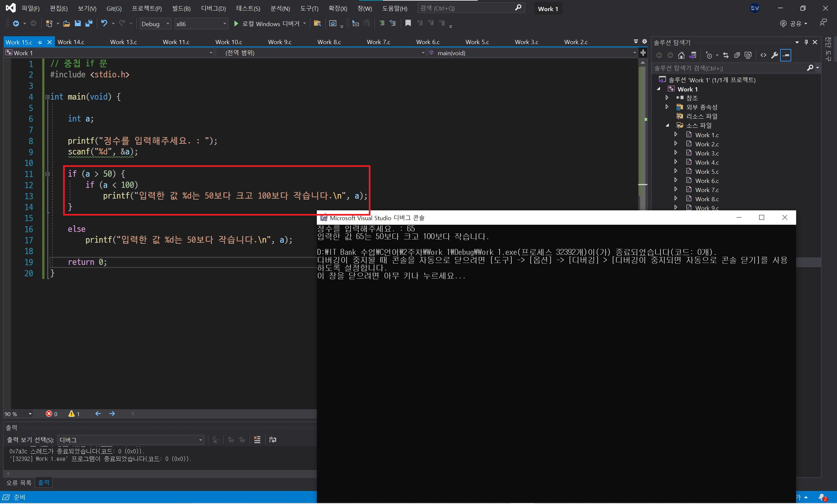Toggle Preview Selected Items button
The image size is (837, 504).
[786, 55]
